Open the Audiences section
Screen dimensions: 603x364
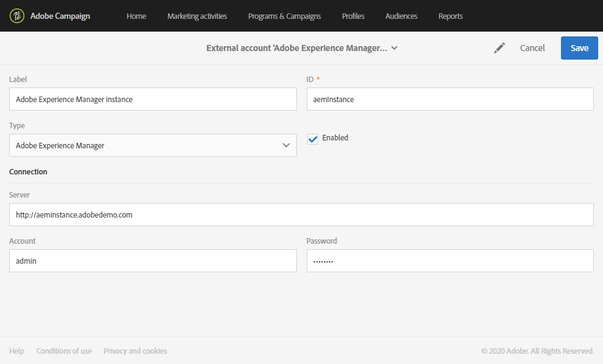pyautogui.click(x=401, y=16)
